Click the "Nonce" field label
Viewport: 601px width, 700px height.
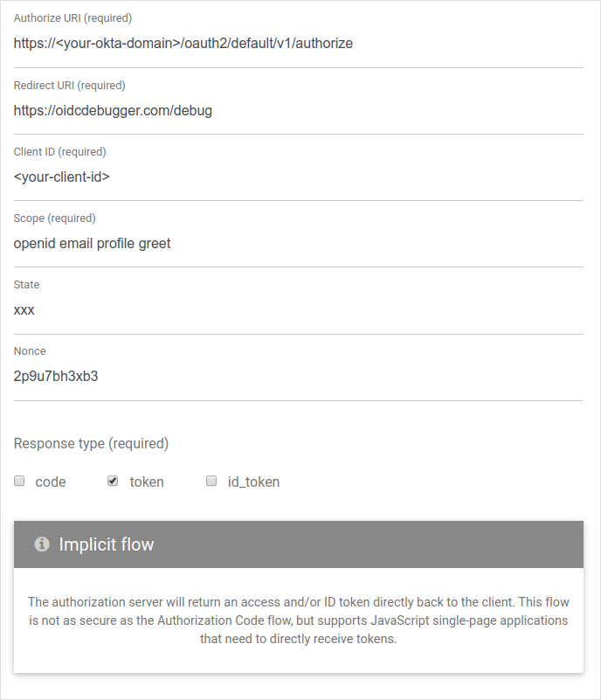point(30,351)
